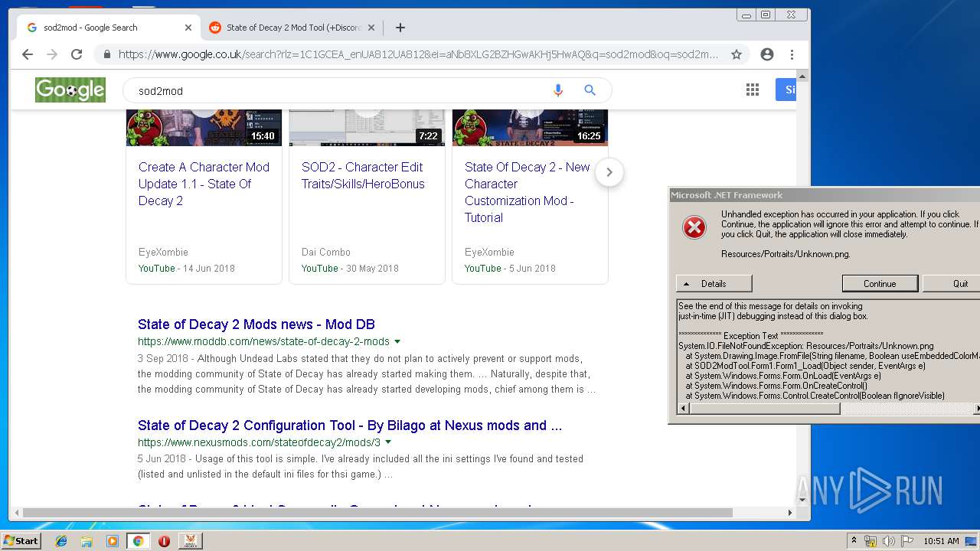Launch the media player taskbar icon

113,541
